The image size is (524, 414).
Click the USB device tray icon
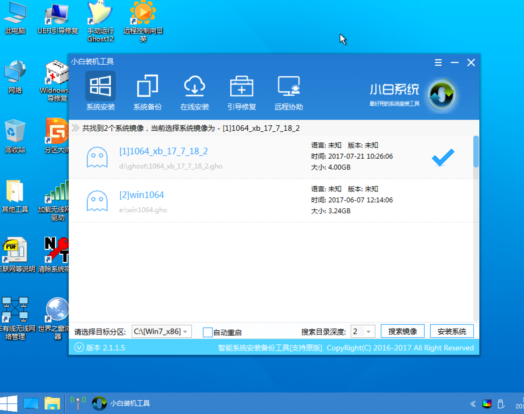coord(501,404)
